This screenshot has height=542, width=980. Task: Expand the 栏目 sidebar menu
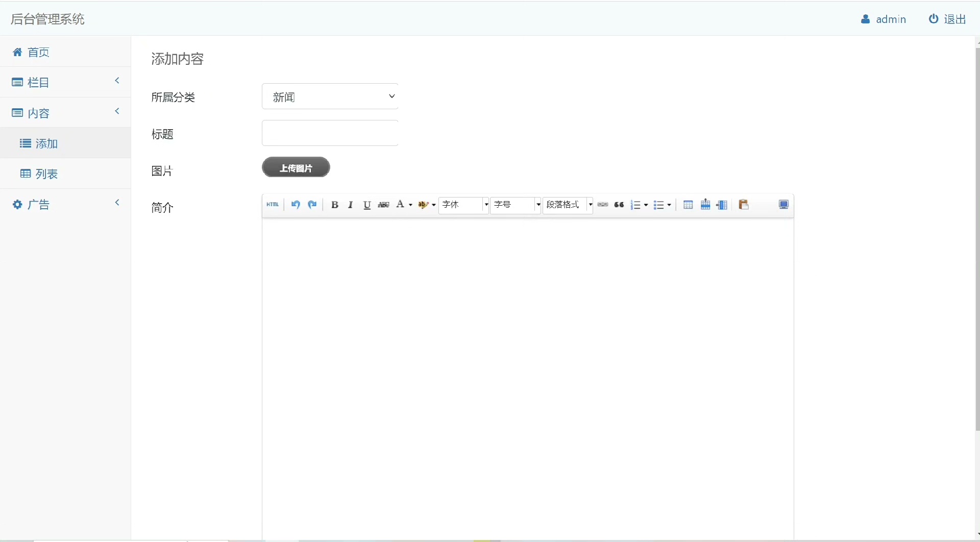coord(65,82)
